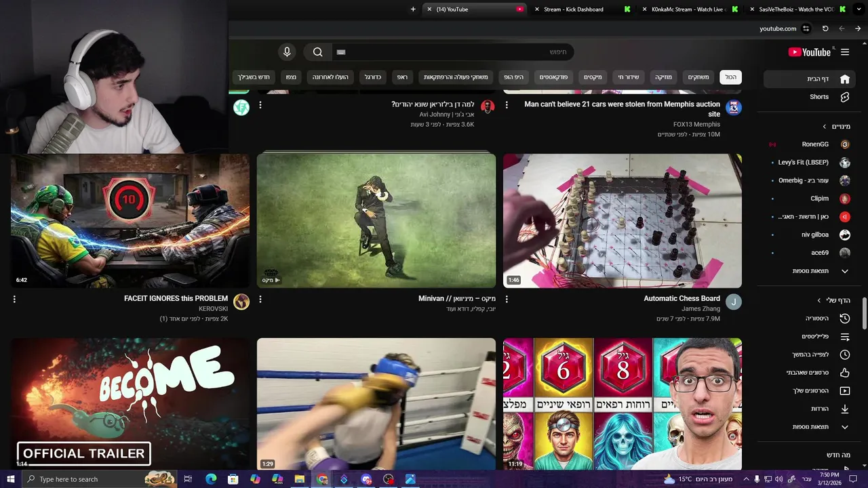Reload the page with browser refresh icon
The width and height of the screenshot is (868, 488).
coord(825,28)
